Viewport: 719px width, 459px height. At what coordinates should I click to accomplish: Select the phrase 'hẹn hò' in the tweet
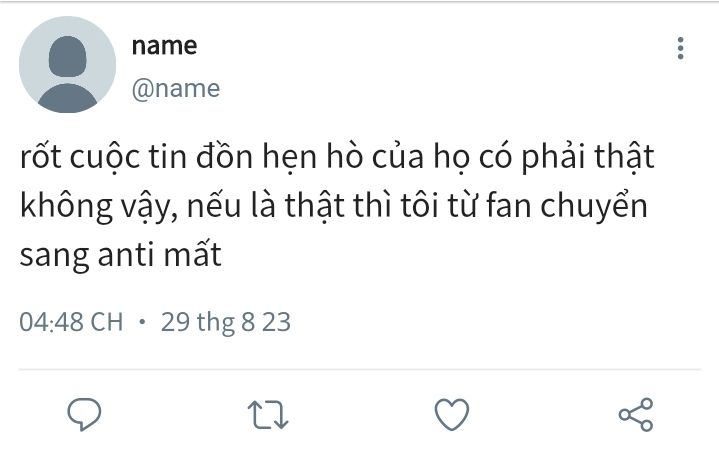coord(313,157)
